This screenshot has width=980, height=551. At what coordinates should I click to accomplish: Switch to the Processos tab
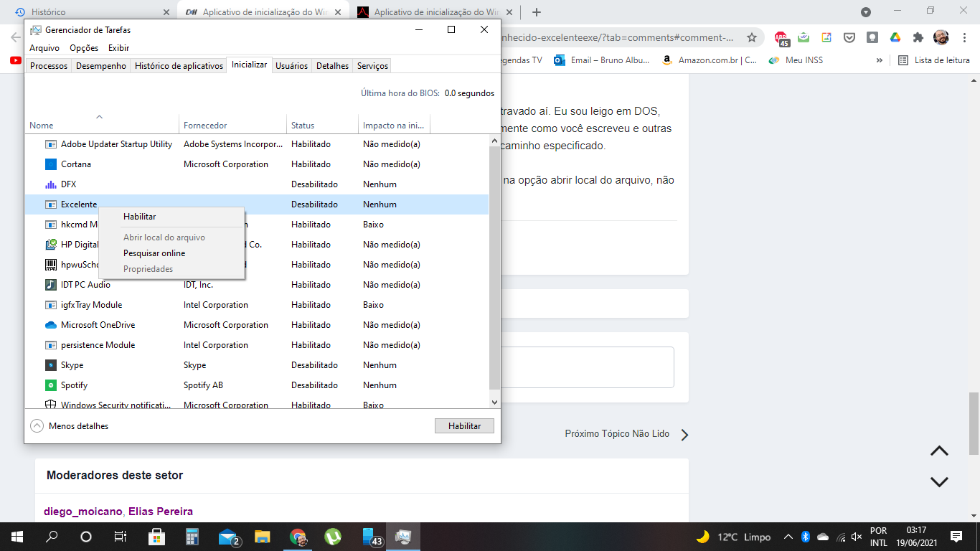49,66
